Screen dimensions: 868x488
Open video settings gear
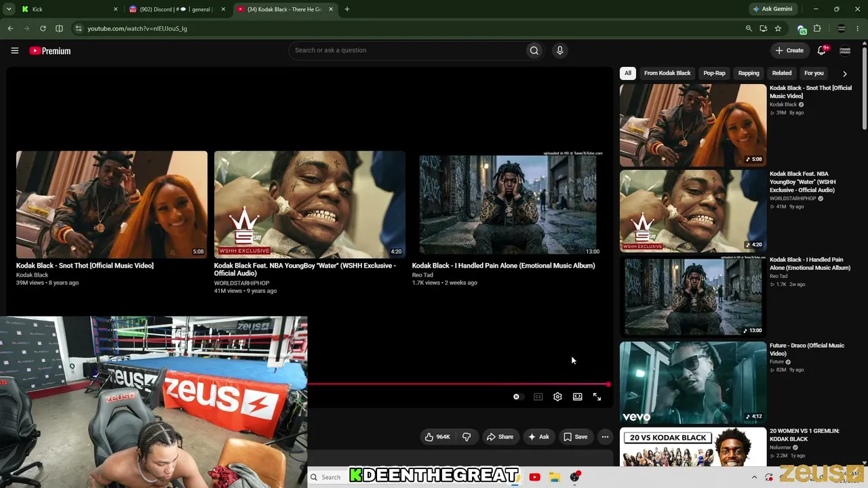[557, 396]
